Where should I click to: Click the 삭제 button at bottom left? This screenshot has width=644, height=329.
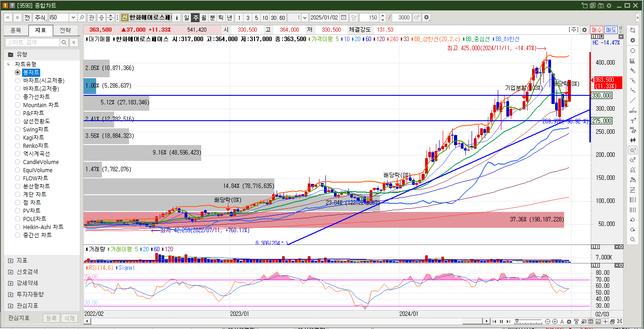click(x=69, y=318)
